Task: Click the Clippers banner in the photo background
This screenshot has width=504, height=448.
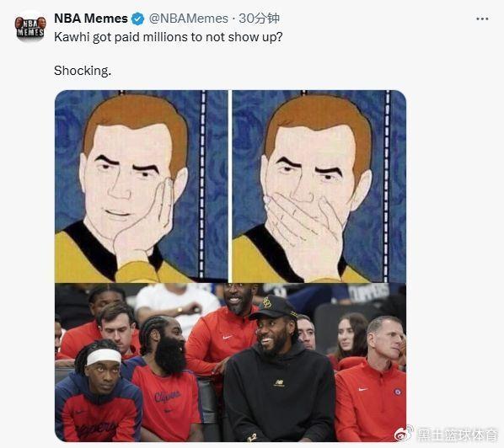Action: tap(368, 293)
